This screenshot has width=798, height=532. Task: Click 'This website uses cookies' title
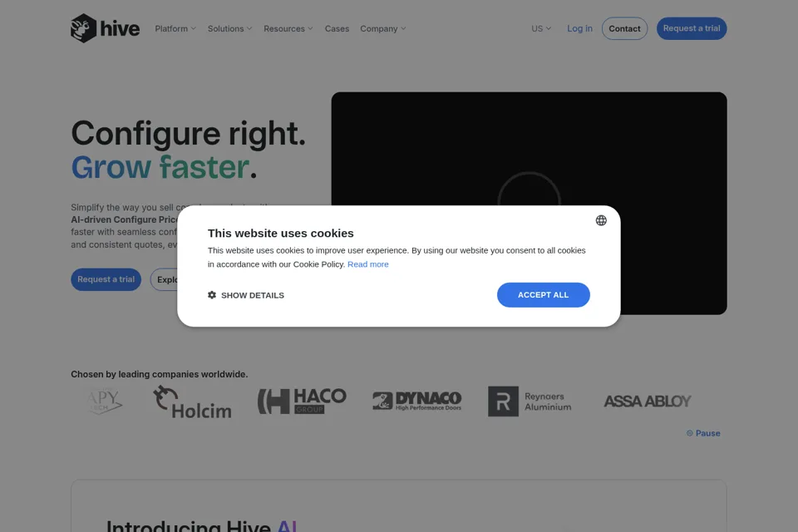click(x=280, y=233)
